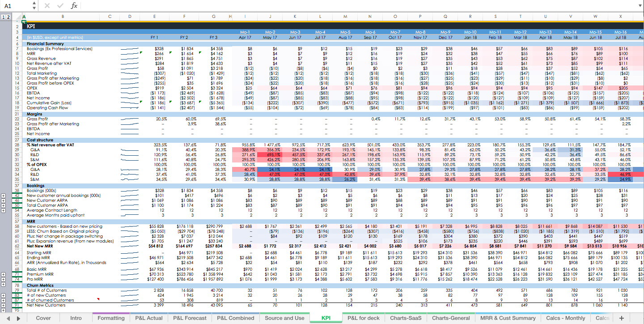Click the 'Cost structure' heading cell
Image resolution: width=644 pixels, height=324 pixels.
coord(40,140)
